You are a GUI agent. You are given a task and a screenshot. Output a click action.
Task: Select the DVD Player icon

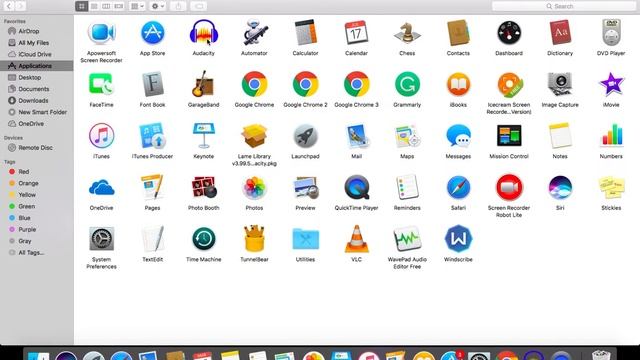point(611,33)
